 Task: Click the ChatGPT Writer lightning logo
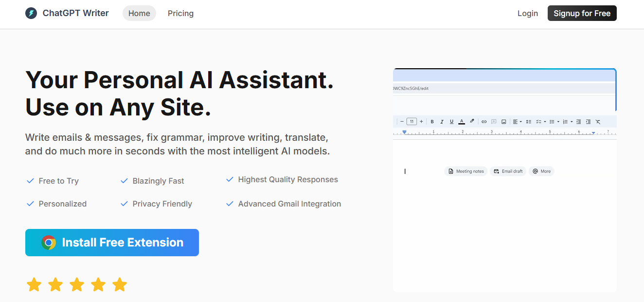[31, 13]
